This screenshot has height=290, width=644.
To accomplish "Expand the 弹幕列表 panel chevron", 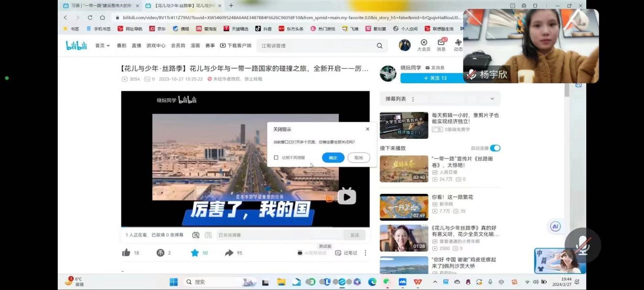I will pyautogui.click(x=492, y=99).
